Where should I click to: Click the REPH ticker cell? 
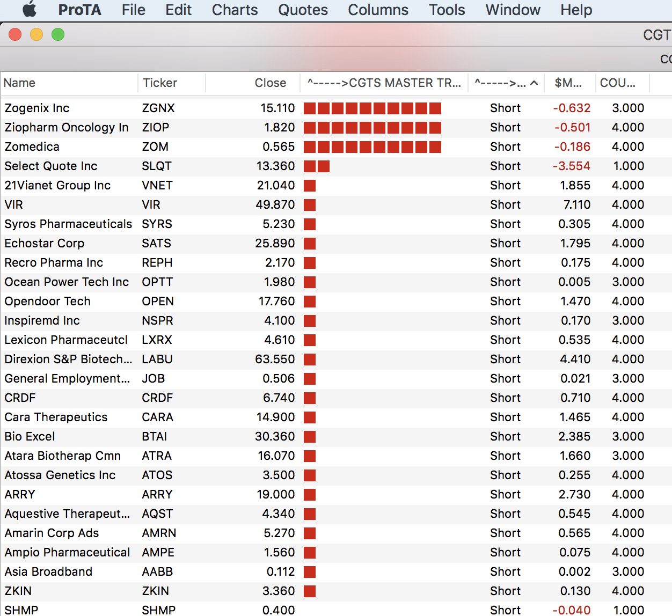click(x=157, y=262)
